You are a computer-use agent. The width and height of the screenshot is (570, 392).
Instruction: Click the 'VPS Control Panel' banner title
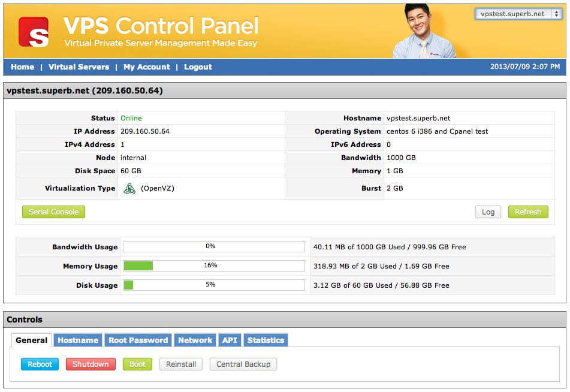click(161, 25)
